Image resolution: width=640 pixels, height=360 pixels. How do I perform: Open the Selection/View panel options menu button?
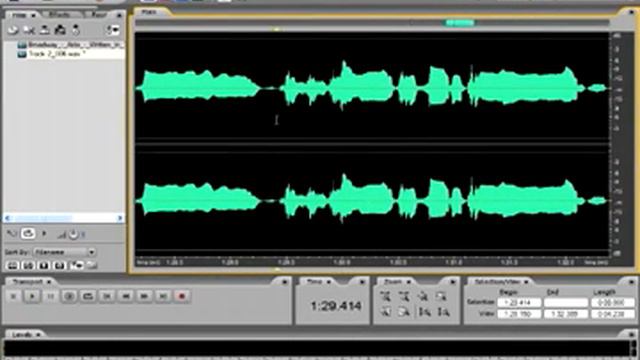point(631,282)
